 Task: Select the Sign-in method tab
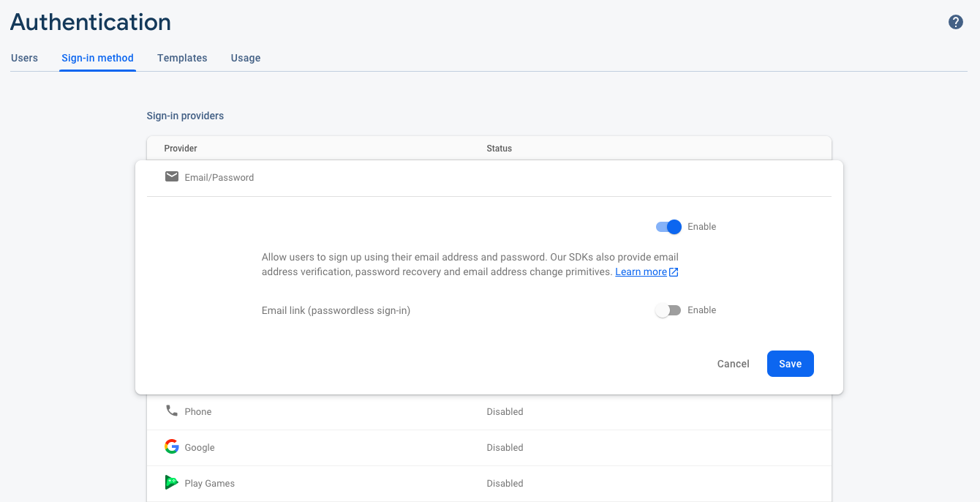pyautogui.click(x=97, y=58)
